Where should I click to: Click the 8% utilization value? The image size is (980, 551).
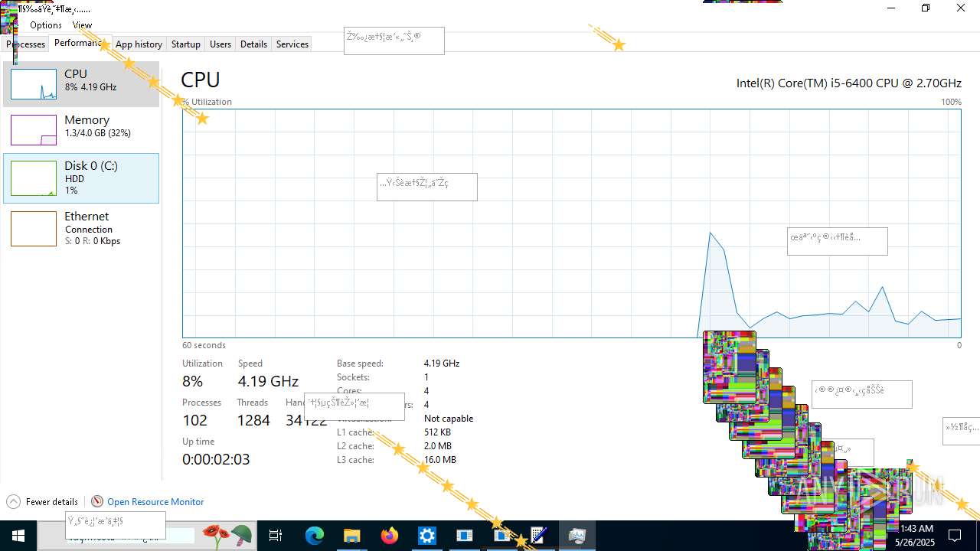[193, 381]
